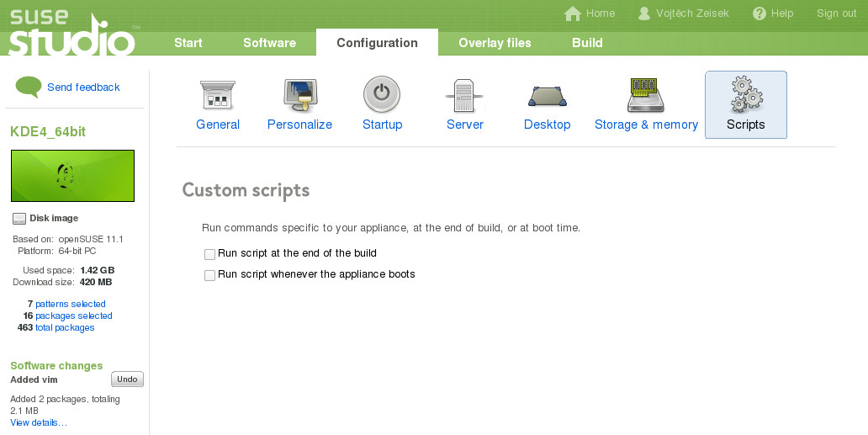Switch to the Start tab
The image size is (868, 435).
(x=188, y=43)
